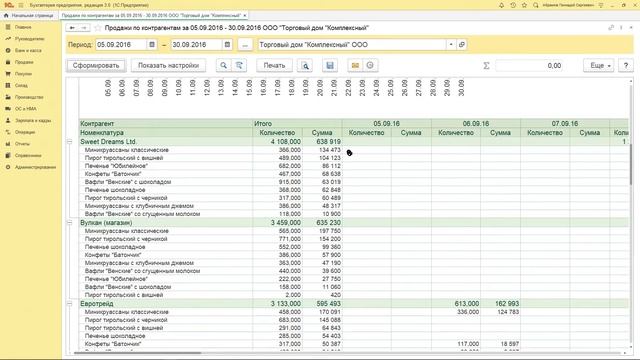Send report by email envelope icon
Image resolution: width=640 pixels, height=360 pixels.
[355, 65]
